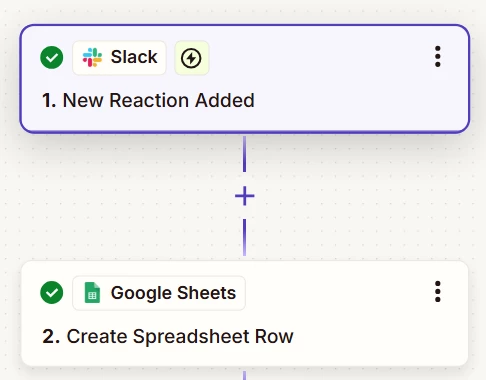Click the green checkmark on Slack step
This screenshot has height=380, width=486.
click(52, 58)
